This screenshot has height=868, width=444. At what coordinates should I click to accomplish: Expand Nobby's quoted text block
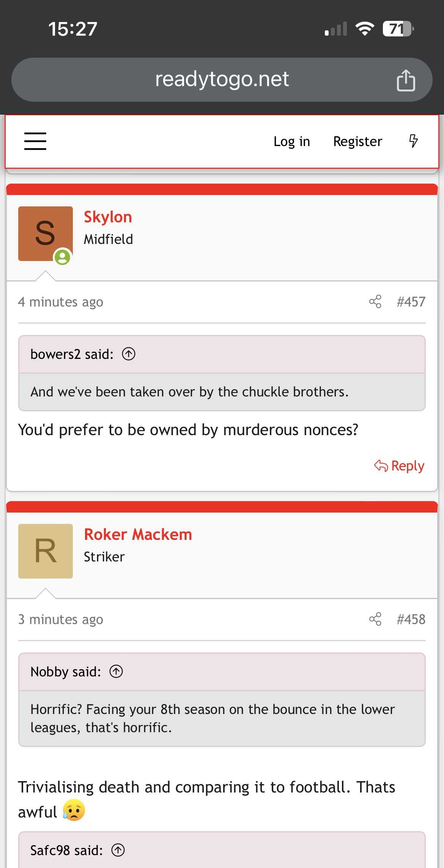(x=222, y=719)
